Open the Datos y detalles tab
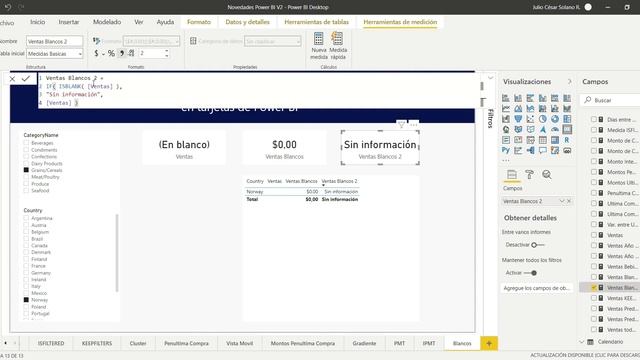The width and height of the screenshot is (640, 360). click(247, 22)
